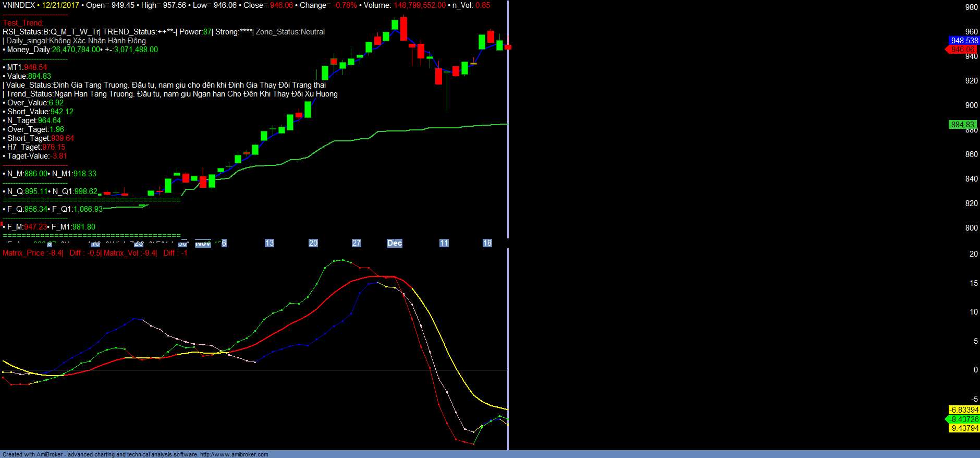Click the green 884.83 value tag

[962, 125]
